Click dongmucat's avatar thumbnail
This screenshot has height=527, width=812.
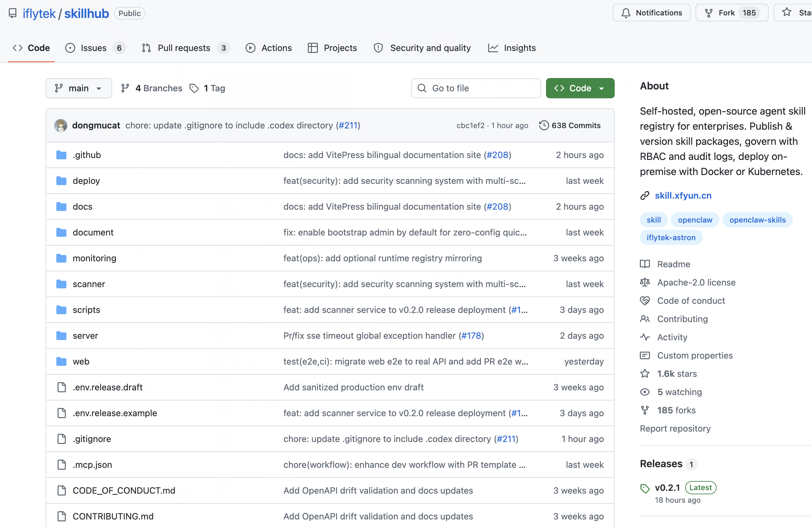[x=61, y=125]
